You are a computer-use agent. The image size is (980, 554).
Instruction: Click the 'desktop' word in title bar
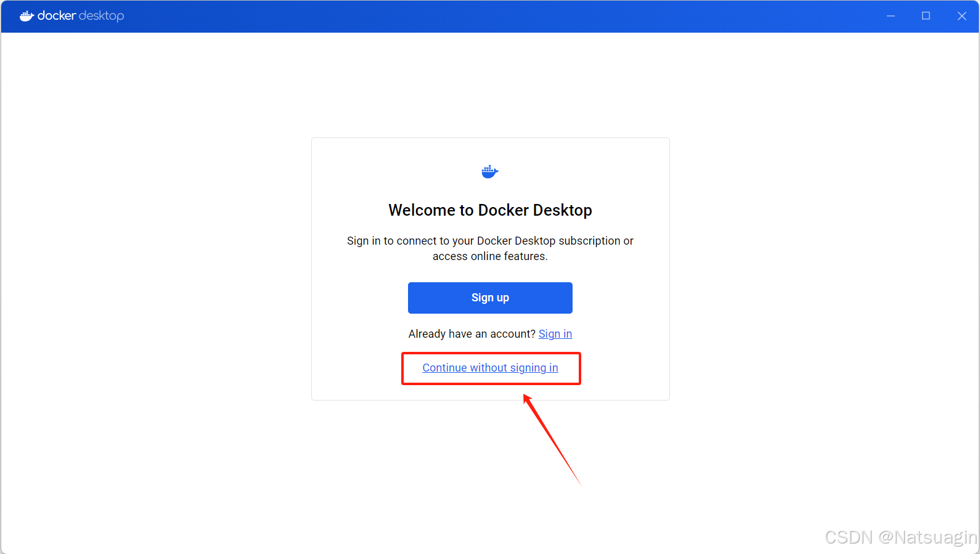coord(102,16)
